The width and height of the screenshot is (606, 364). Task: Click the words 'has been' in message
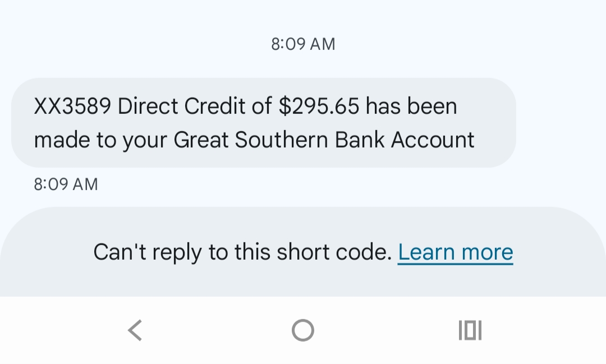tap(411, 107)
